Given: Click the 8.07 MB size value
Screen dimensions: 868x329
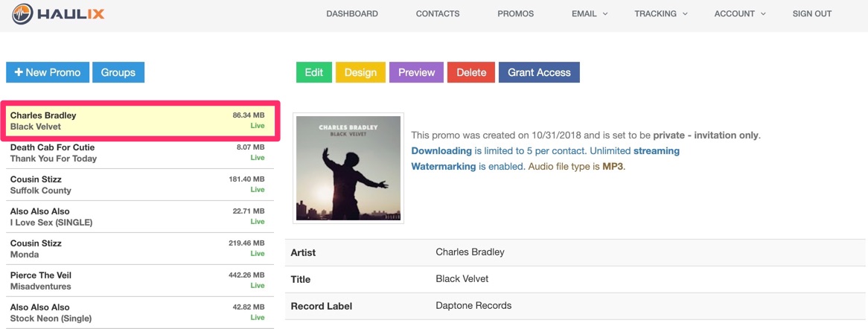Looking at the screenshot, I should coord(251,147).
